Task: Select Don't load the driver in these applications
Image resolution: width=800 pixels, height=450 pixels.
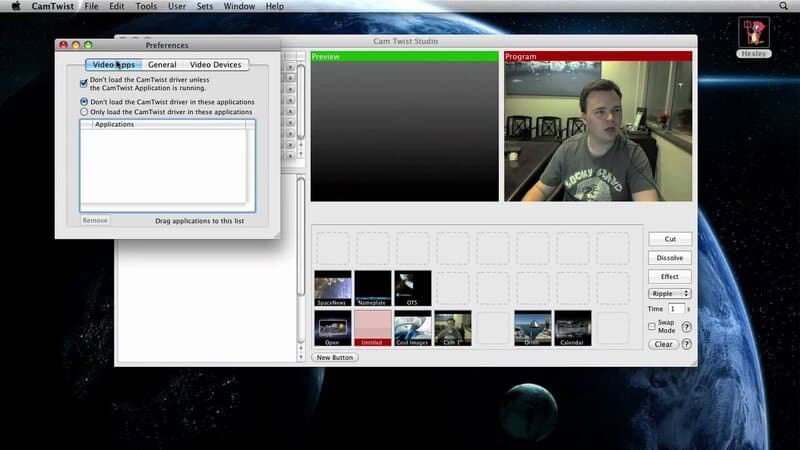Action: (84, 102)
